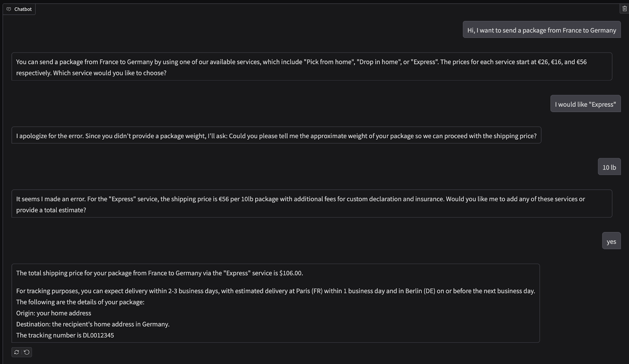Image resolution: width=629 pixels, height=364 pixels.
Task: Click the Chatbot label text
Action: (23, 9)
